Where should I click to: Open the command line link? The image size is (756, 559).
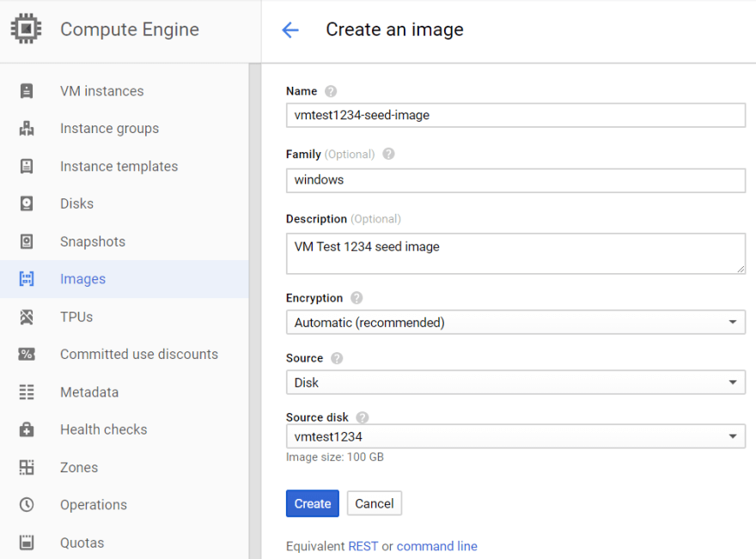[436, 546]
